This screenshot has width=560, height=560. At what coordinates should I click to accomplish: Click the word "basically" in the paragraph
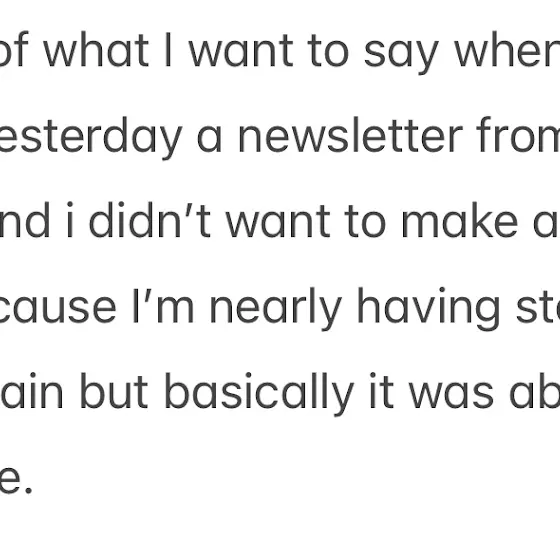pyautogui.click(x=259, y=394)
